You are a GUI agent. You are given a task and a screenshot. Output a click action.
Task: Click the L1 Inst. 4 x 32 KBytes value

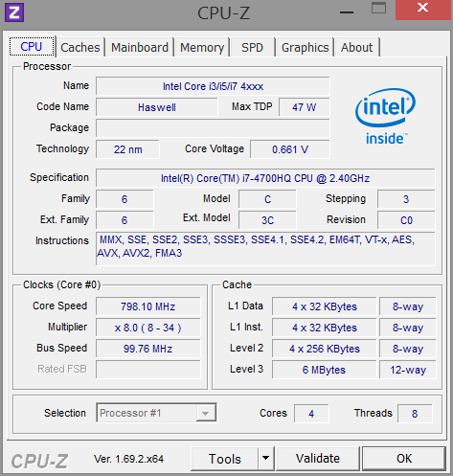click(x=325, y=328)
